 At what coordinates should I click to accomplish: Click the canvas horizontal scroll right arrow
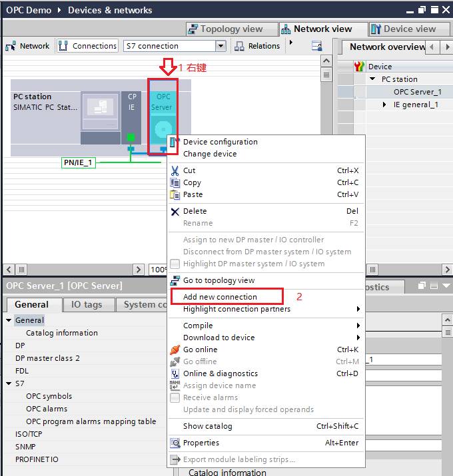139,269
